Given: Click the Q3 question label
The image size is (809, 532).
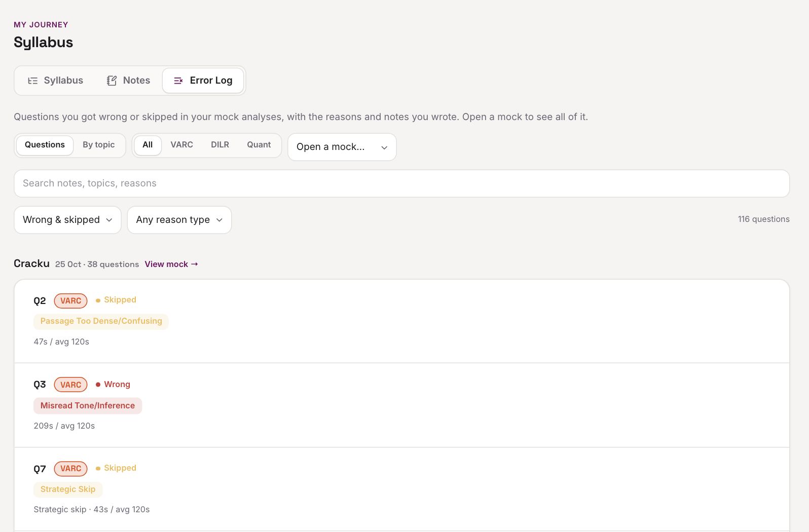Looking at the screenshot, I should [40, 385].
